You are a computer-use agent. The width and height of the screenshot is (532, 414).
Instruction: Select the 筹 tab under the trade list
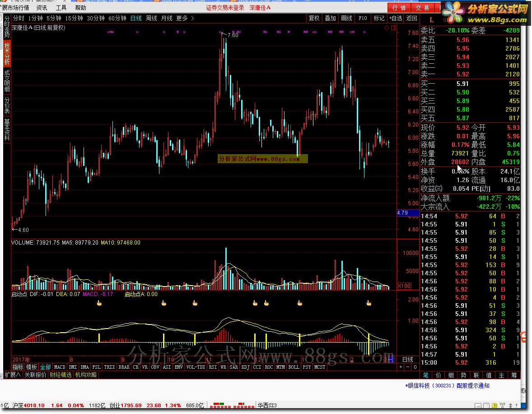[x=514, y=375]
